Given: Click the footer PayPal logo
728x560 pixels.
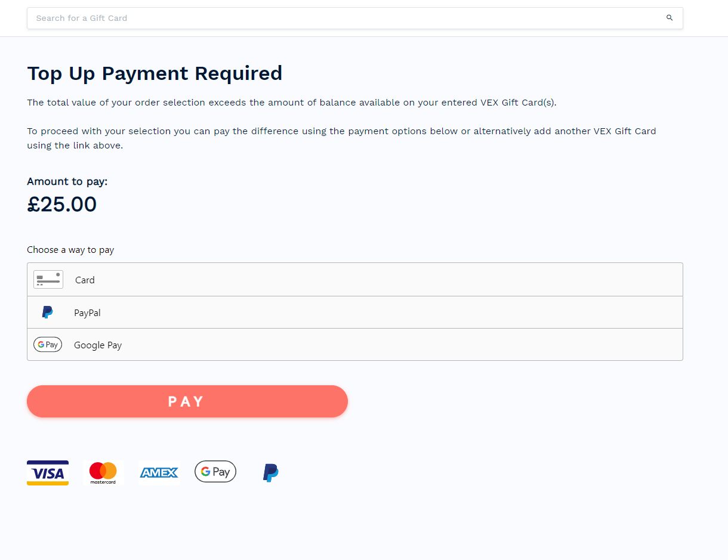Looking at the screenshot, I should pyautogui.click(x=271, y=473).
